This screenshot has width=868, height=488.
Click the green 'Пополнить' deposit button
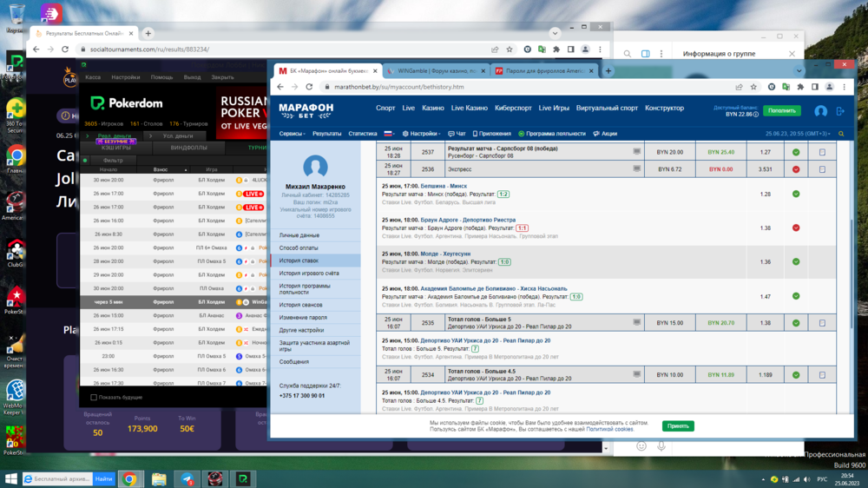tap(781, 111)
